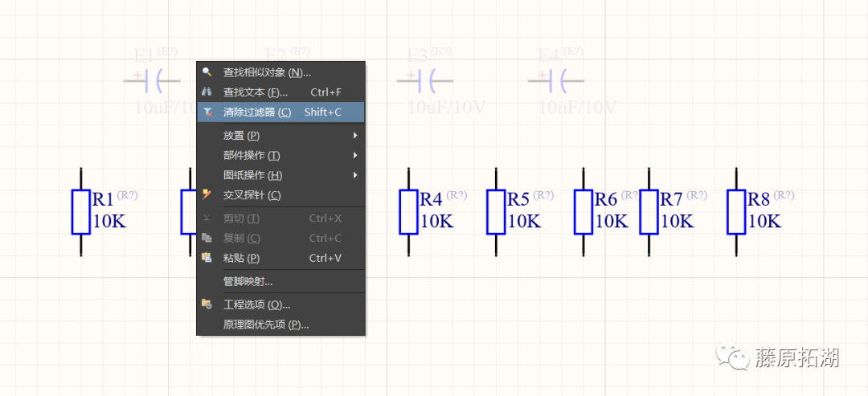Open 管脚映射 from the context menu
Viewport: 868px width, 396px height.
tap(281, 281)
